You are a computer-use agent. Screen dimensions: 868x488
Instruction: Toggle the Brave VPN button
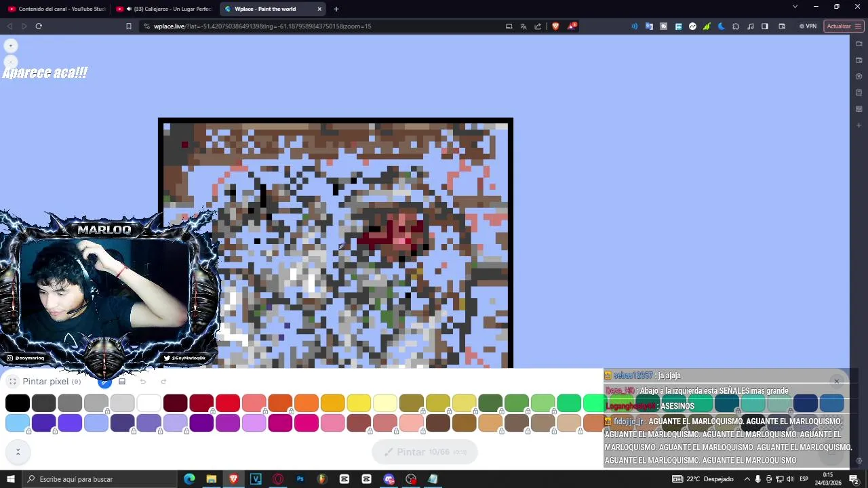tap(808, 26)
